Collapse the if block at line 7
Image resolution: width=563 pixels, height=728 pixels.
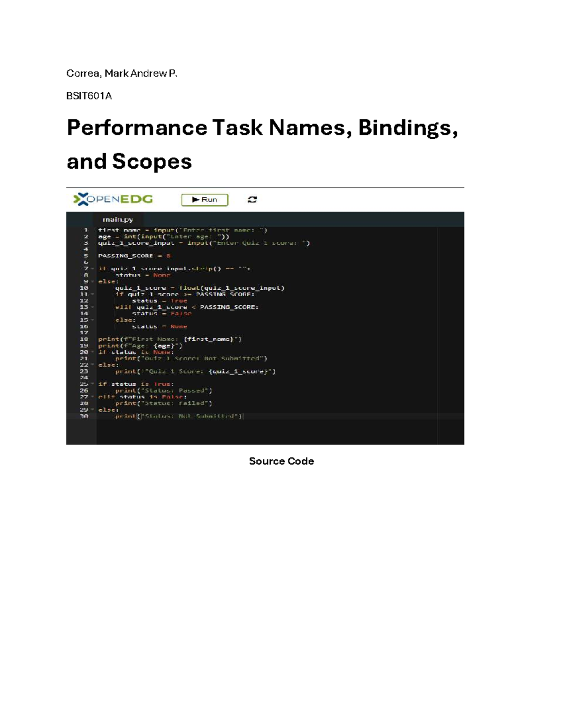tap(92, 269)
